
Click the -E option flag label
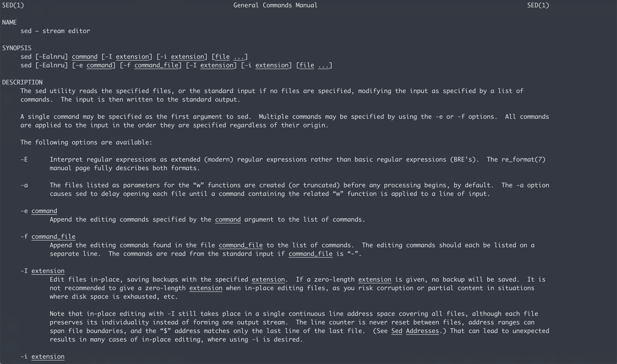pos(24,160)
